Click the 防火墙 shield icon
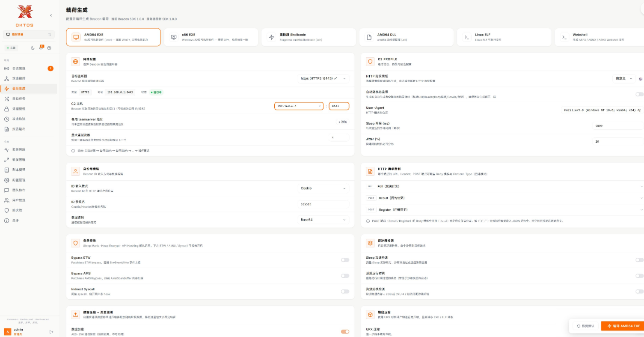The height and width of the screenshot is (337, 644). [6, 210]
